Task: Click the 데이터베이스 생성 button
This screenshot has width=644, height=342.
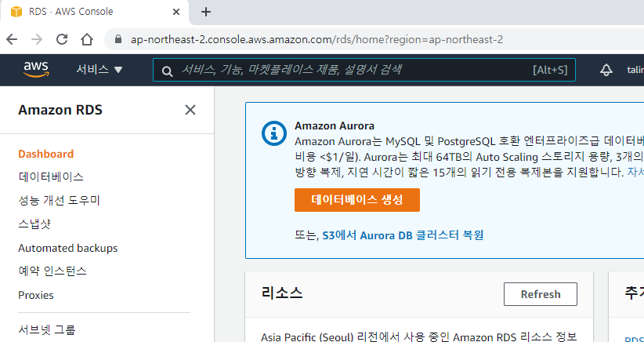Action: pos(357,200)
